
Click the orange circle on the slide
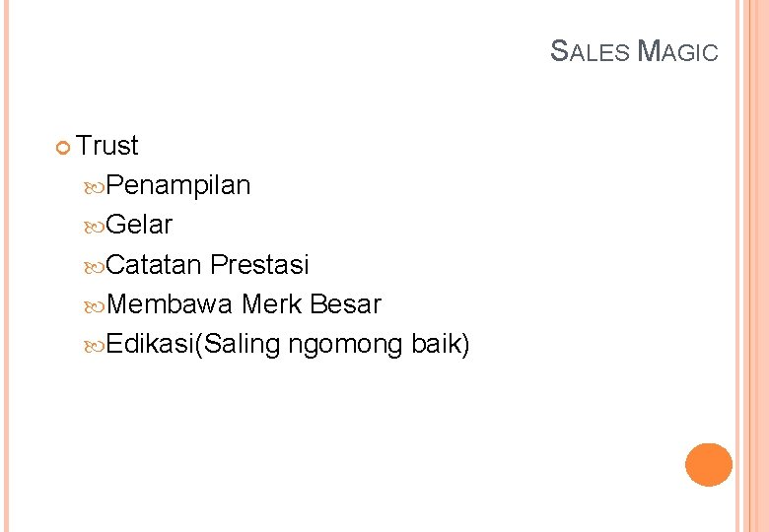tap(709, 464)
